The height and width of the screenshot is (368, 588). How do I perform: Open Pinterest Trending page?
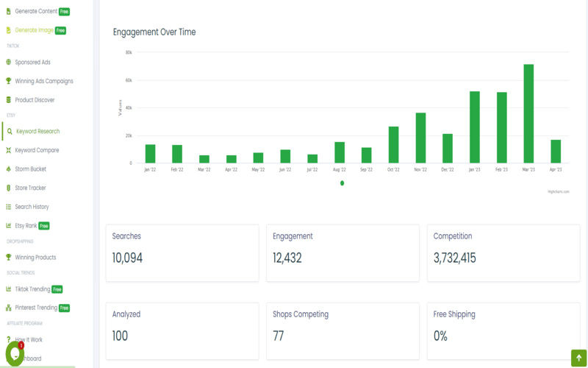[x=36, y=308]
